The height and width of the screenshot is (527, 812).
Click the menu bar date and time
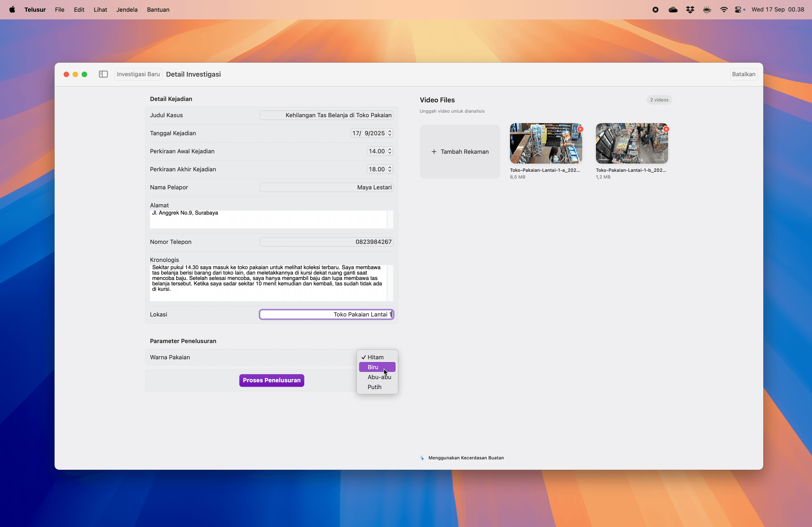tap(778, 10)
